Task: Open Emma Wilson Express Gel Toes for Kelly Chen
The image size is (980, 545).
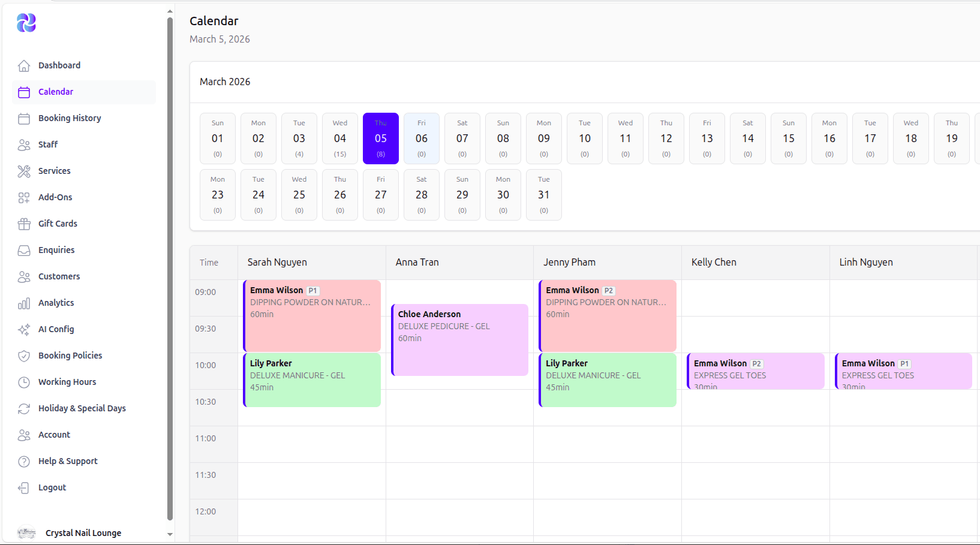Action: 756,371
